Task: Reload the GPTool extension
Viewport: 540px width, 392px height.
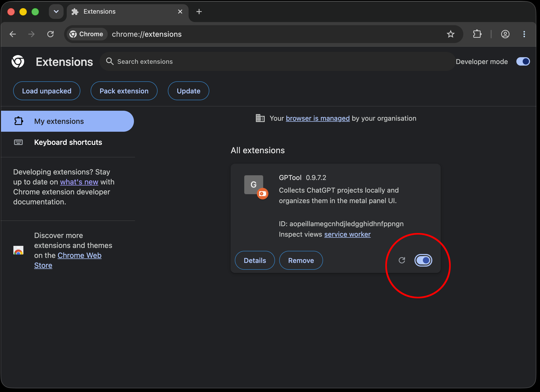Action: coord(402,260)
